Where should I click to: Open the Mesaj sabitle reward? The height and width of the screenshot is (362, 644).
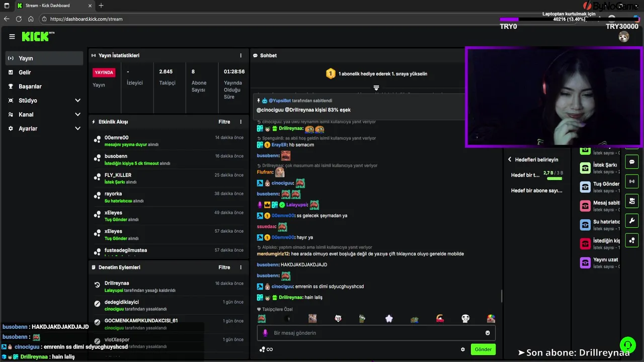point(600,206)
